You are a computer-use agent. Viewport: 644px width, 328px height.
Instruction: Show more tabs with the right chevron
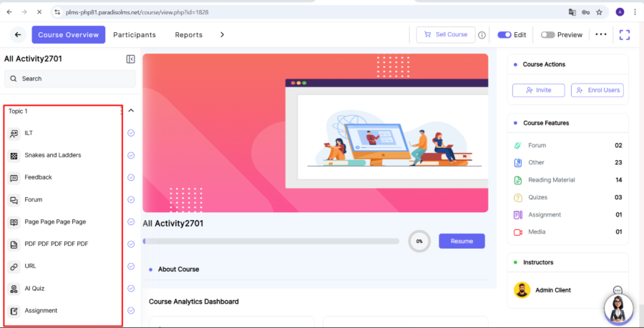point(222,34)
